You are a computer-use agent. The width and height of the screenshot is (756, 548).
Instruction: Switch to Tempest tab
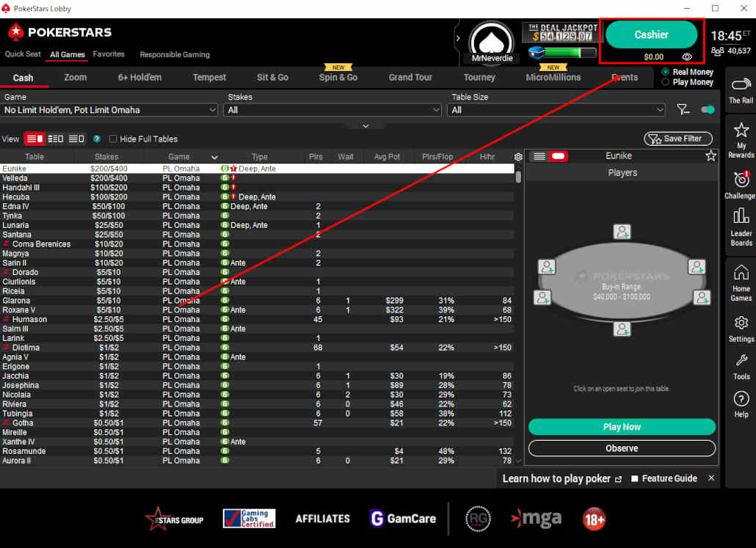[209, 77]
